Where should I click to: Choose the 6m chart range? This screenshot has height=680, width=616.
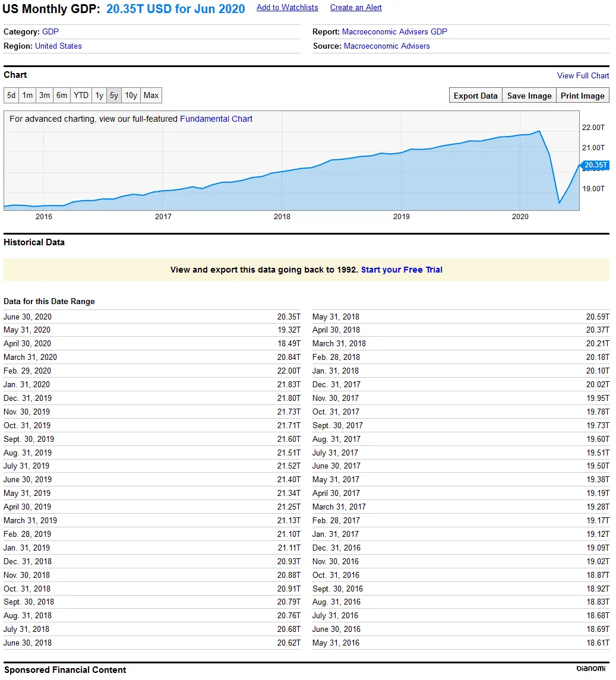click(x=62, y=96)
